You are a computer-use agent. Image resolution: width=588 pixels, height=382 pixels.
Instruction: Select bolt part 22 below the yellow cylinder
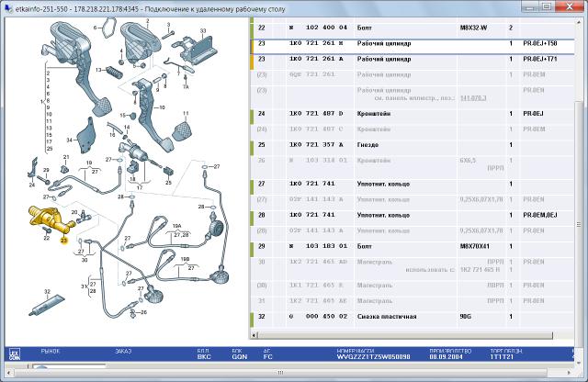coord(47,229)
